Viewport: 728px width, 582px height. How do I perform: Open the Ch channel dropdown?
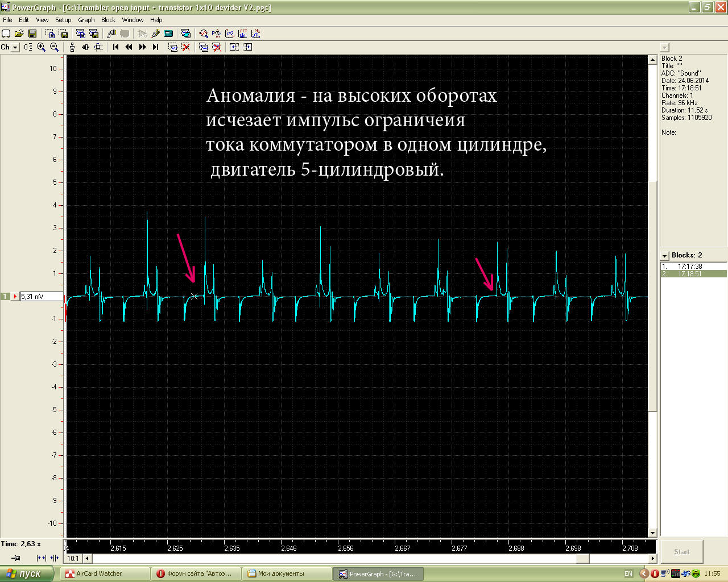pos(15,47)
